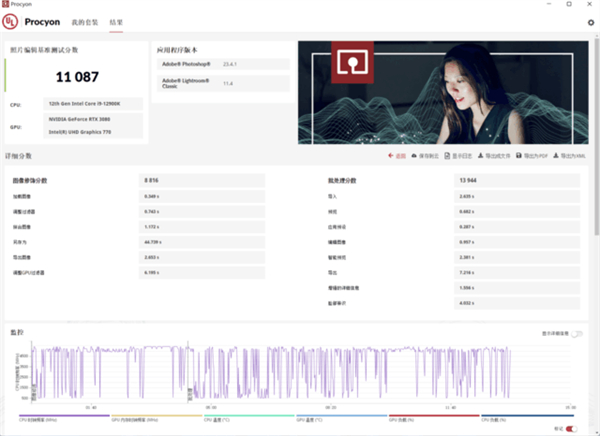Toggle the red markers (标记) switch
Viewport: 600px width, 436px height.
coord(572,428)
